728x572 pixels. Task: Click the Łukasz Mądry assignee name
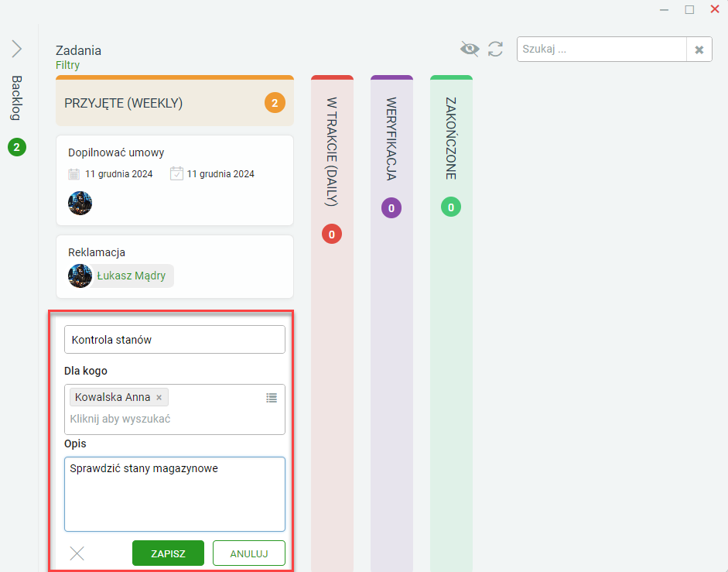pos(131,276)
